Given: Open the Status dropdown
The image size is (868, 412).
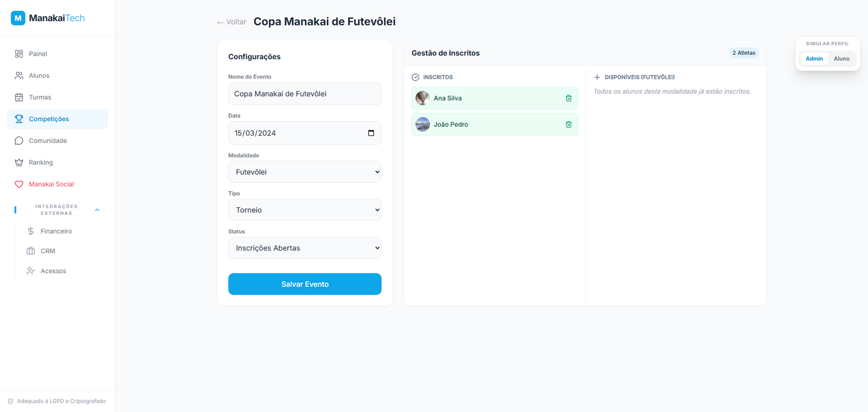Looking at the screenshot, I should point(304,248).
